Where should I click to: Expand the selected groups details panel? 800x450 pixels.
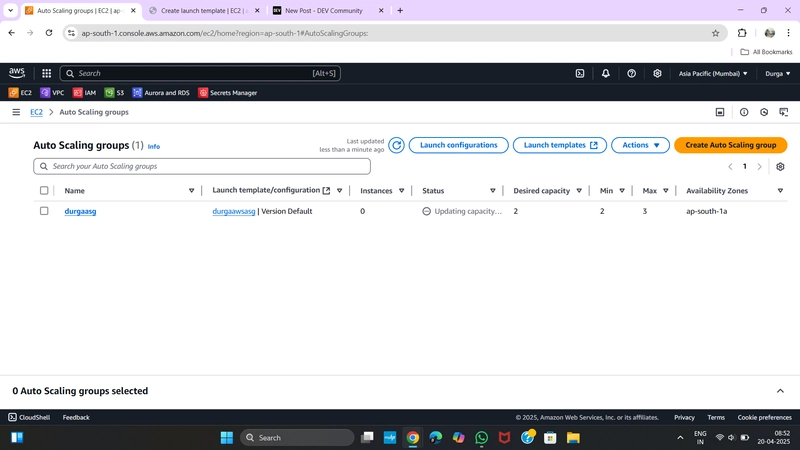pos(780,391)
